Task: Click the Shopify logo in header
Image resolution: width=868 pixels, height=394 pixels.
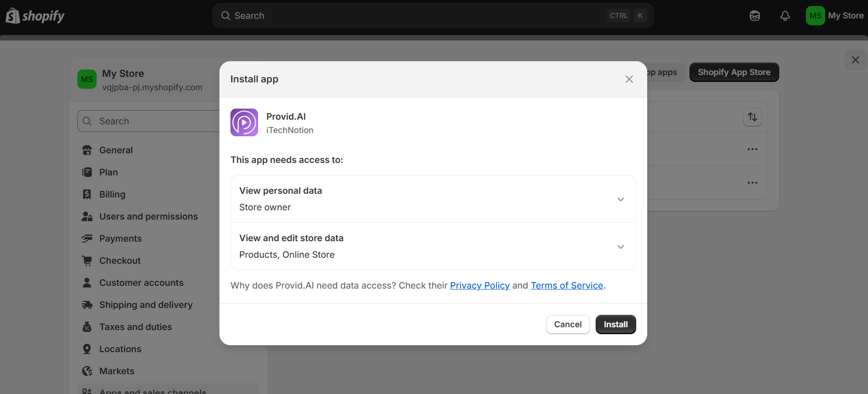Action: pyautogui.click(x=35, y=16)
